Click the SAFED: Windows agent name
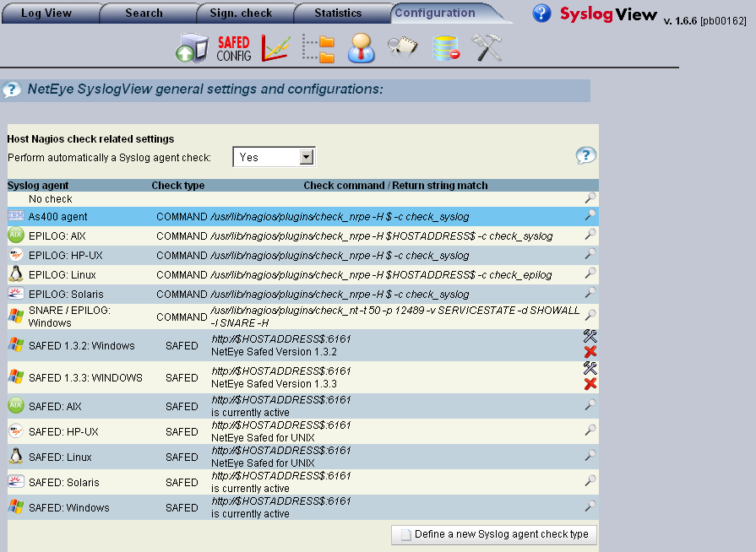Viewport: 756px width, 552px height. point(69,507)
